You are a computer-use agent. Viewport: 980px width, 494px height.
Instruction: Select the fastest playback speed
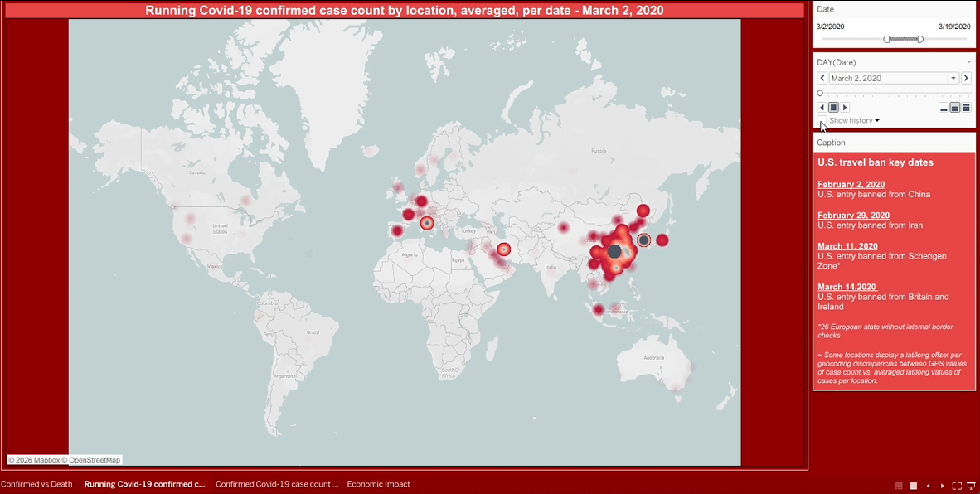pyautogui.click(x=968, y=107)
